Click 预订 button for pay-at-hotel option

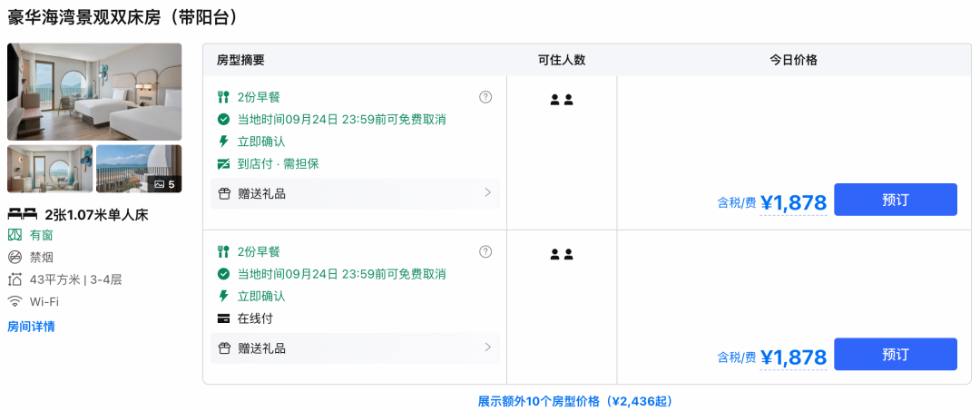895,200
